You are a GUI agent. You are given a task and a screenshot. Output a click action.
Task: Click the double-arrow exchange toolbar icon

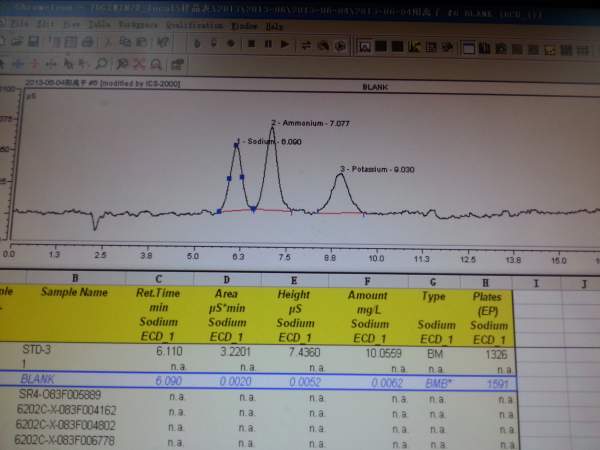(306, 46)
